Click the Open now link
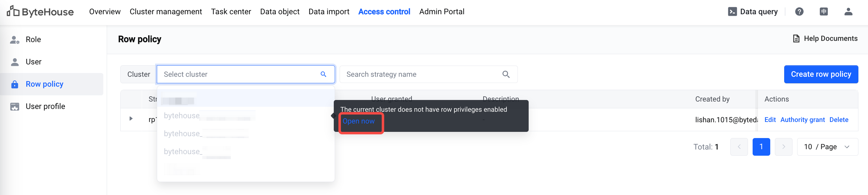The image size is (868, 195). click(x=358, y=121)
